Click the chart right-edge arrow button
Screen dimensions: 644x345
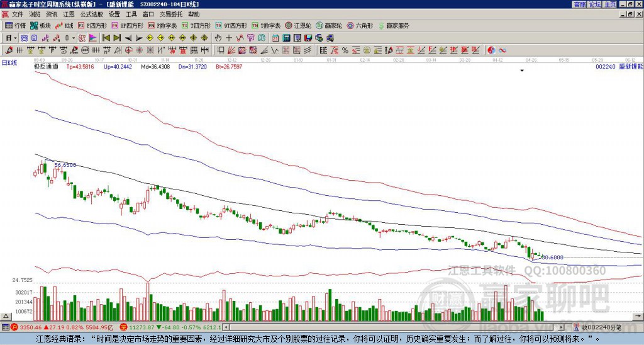[x=638, y=316]
